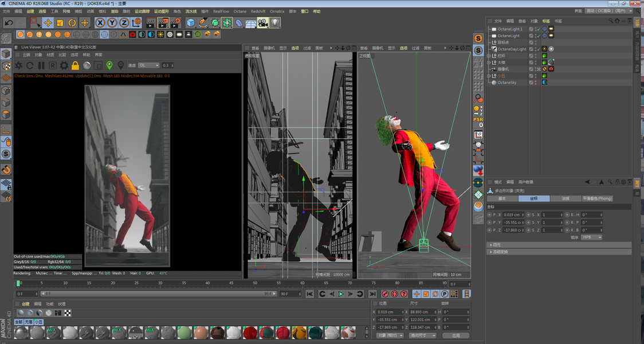This screenshot has width=644, height=344.
Task: Click the camera object icon in toolbar
Action: (262, 23)
